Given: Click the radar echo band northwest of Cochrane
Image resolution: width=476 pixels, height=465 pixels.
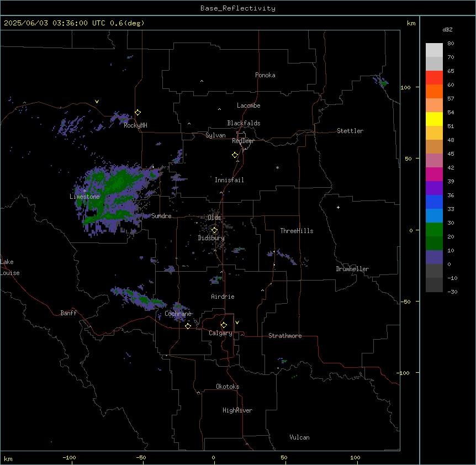Looking at the screenshot, I should pyautogui.click(x=138, y=298).
